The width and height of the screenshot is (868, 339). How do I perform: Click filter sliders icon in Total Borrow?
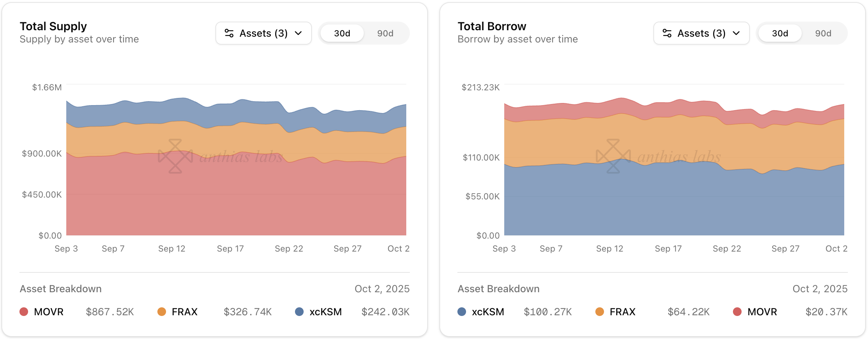point(667,33)
